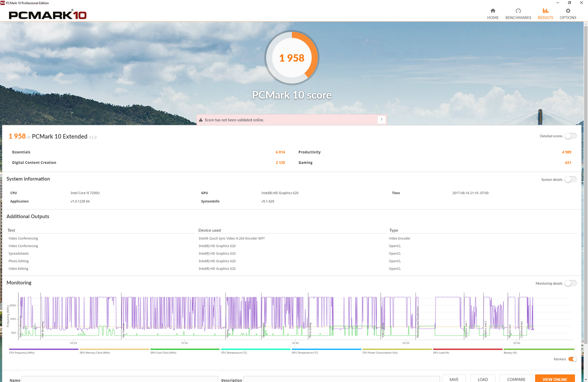Click the PCMark app icon in title bar
Screen dimensions: 588x382
coord(3,3)
